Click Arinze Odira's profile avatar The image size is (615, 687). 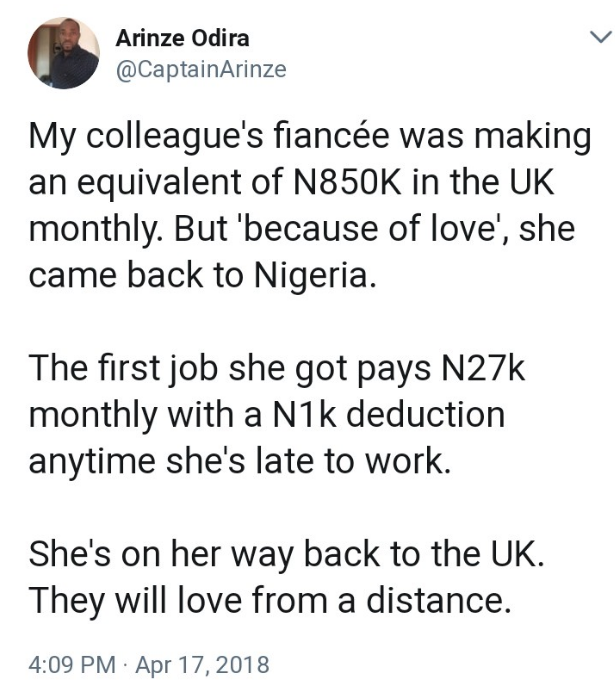coord(62,53)
